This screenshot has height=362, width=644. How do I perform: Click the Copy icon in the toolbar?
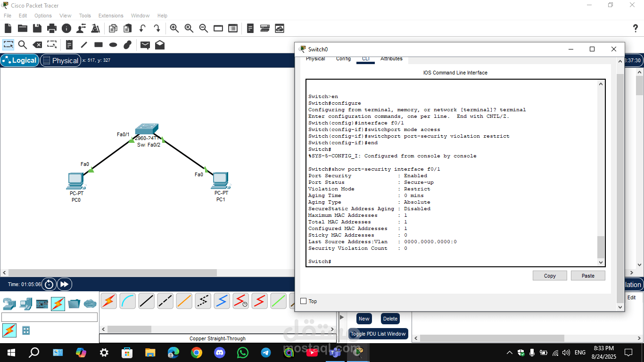pyautogui.click(x=113, y=28)
